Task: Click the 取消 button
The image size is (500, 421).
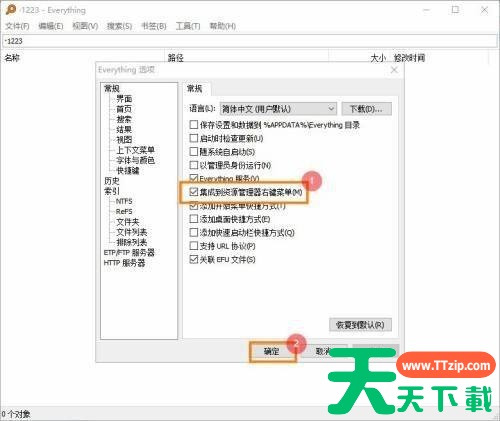Action: [x=323, y=351]
